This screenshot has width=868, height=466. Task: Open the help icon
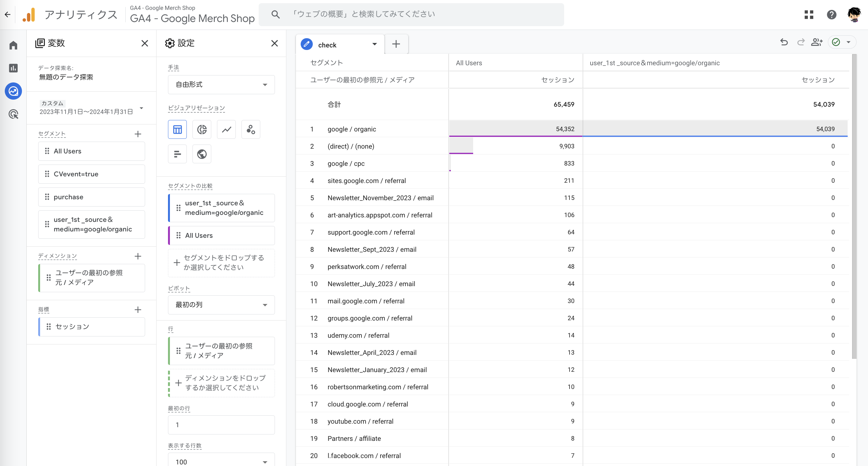(x=832, y=15)
